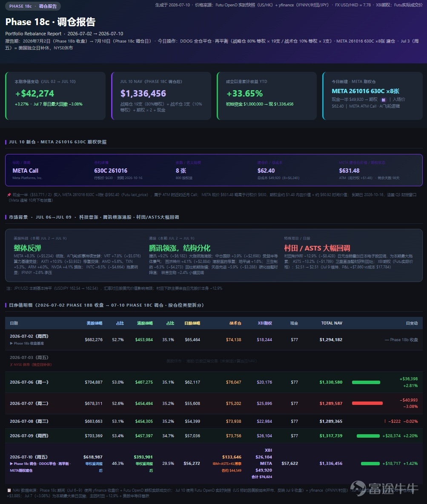Click the $467,275 HK strategy cell

click(x=144, y=382)
